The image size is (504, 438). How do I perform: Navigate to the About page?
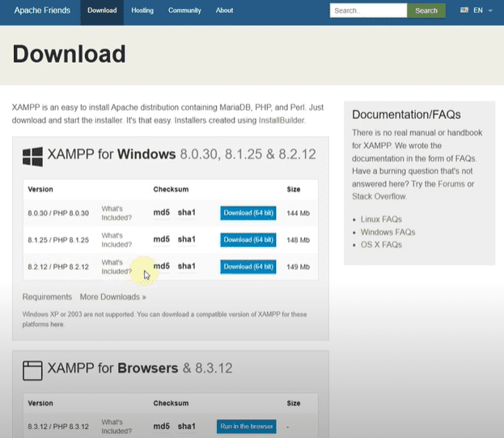(224, 11)
